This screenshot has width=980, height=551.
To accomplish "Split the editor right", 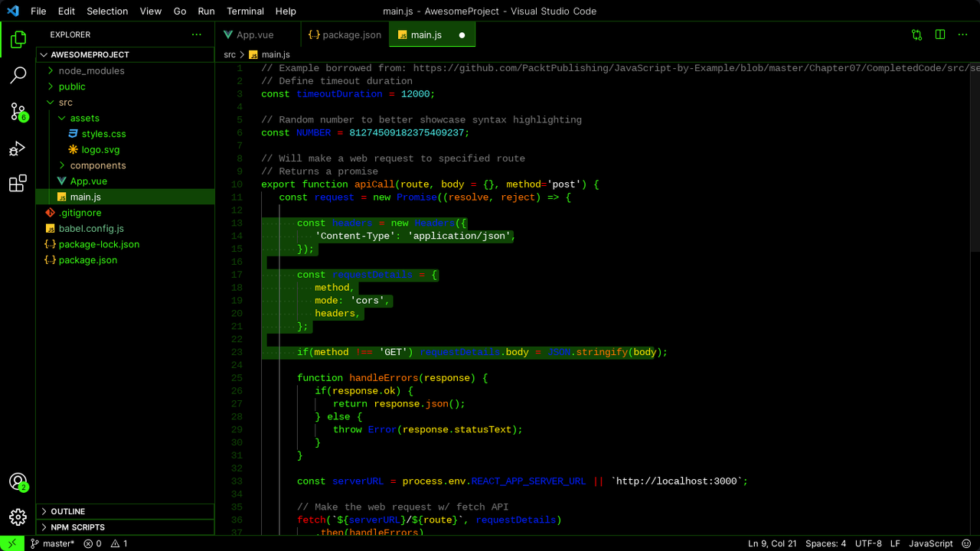I will coord(940,34).
